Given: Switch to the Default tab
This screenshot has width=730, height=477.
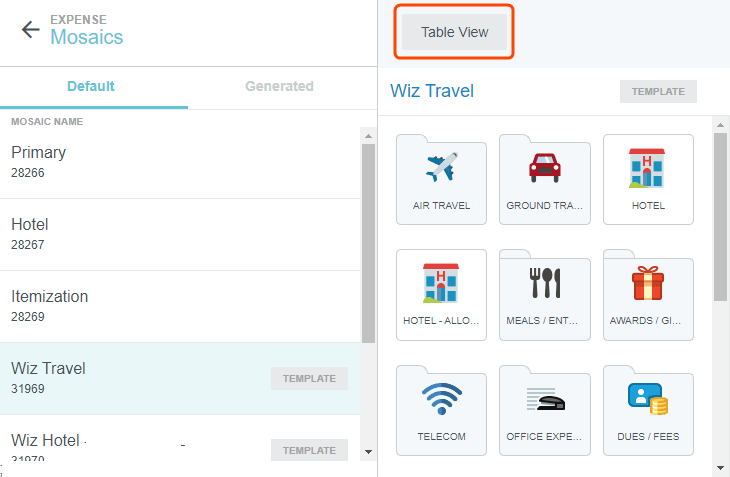Looking at the screenshot, I should (x=91, y=86).
